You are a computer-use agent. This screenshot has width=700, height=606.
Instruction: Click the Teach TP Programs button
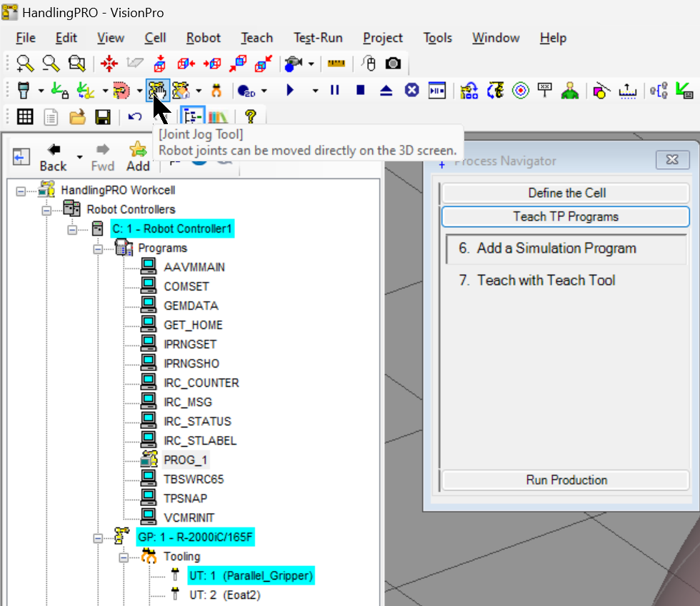pos(566,217)
